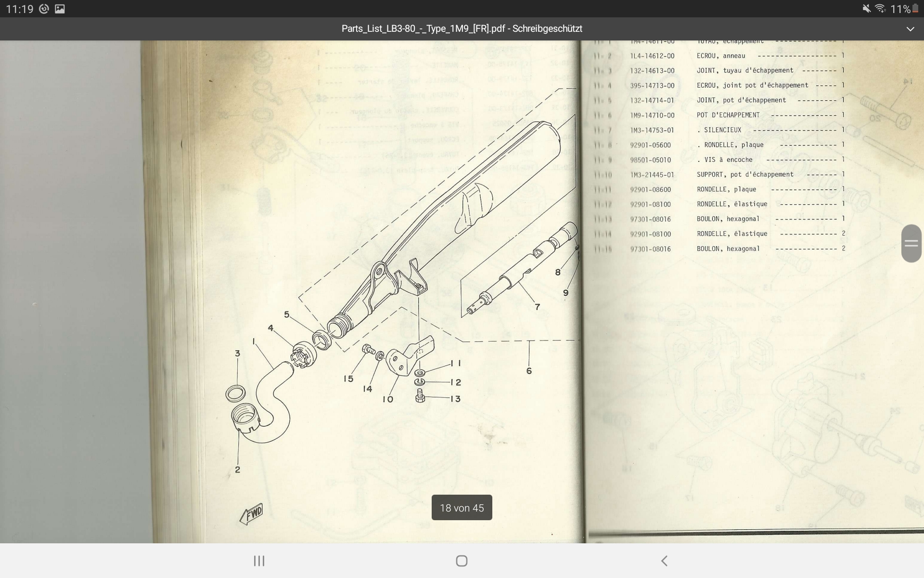
Task: Tap callout number 13 in the diagram
Action: click(455, 399)
